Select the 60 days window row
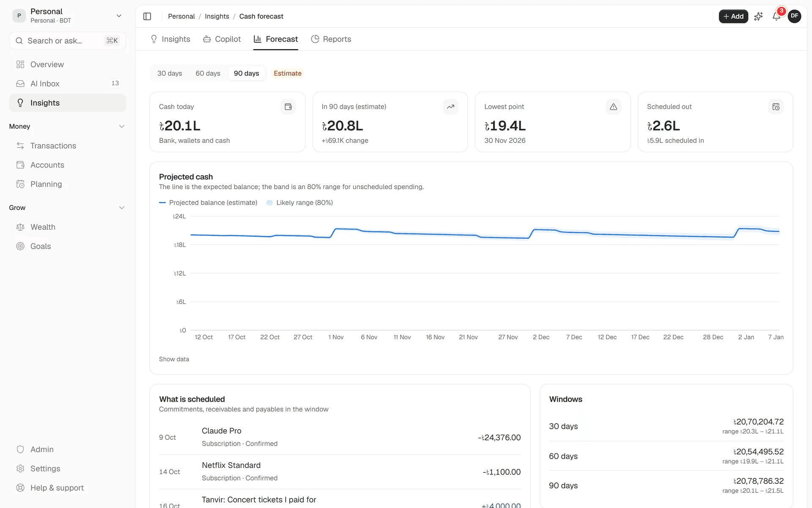Screen dimensions: 812x508 [x=666, y=456]
